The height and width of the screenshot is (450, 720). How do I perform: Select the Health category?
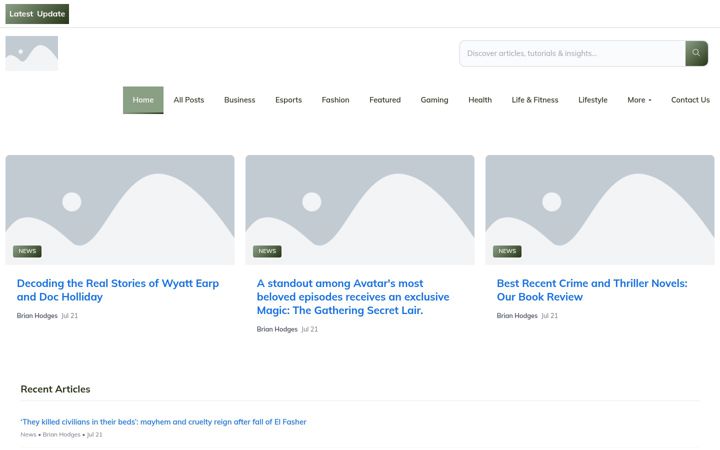point(480,100)
